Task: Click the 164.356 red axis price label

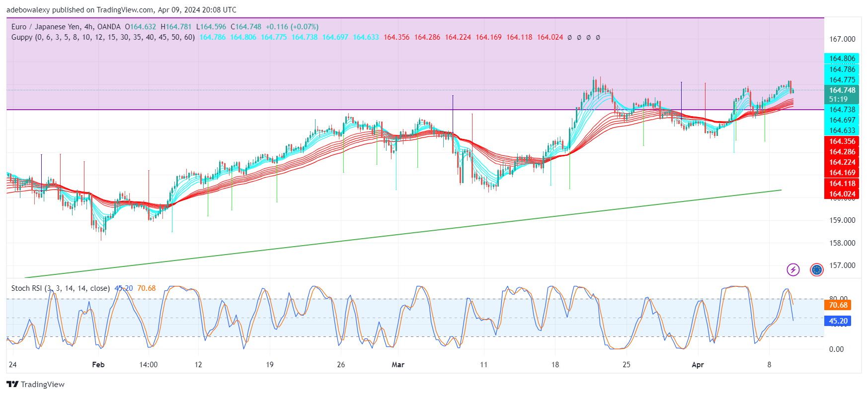Action: pos(842,141)
